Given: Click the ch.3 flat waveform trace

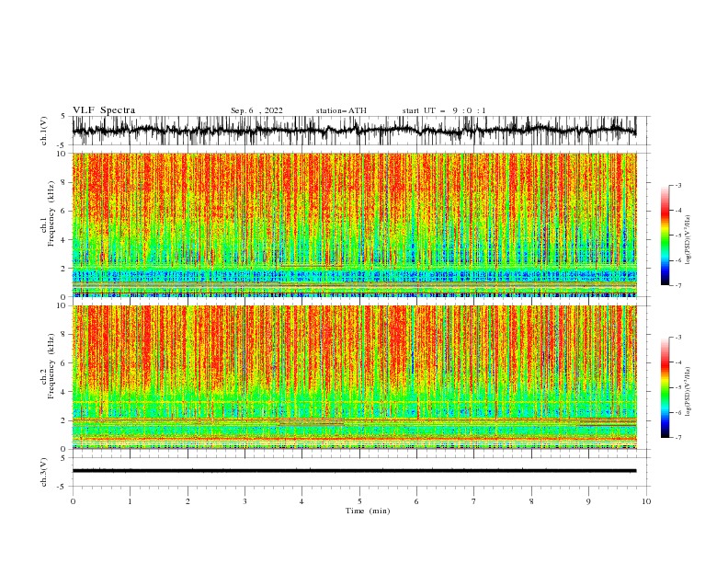Looking at the screenshot, I should (x=354, y=471).
